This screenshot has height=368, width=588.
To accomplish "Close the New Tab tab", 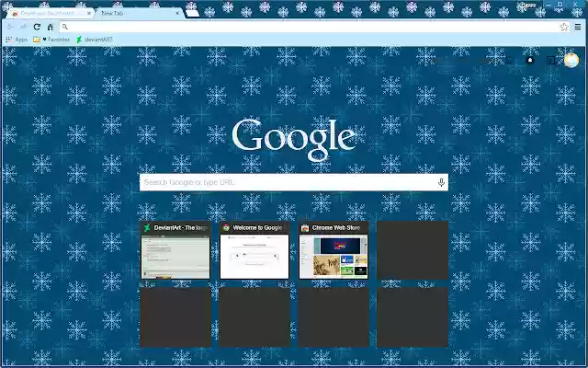I will click(177, 13).
